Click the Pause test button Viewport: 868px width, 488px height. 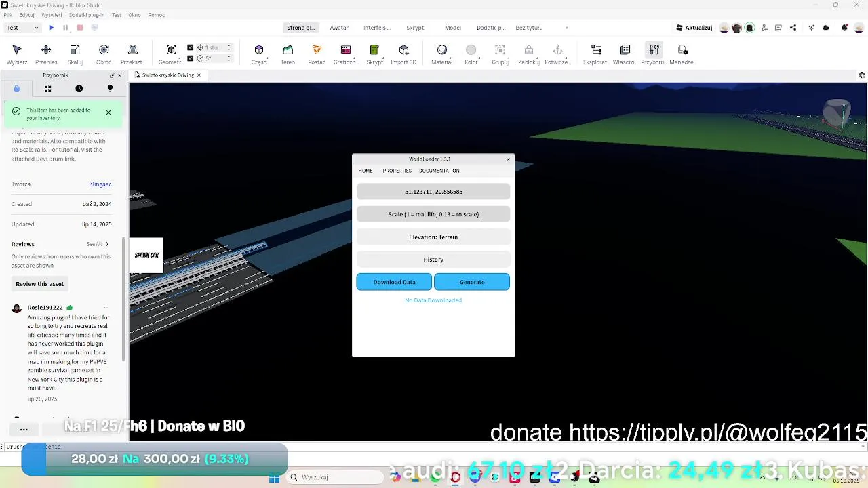click(66, 28)
